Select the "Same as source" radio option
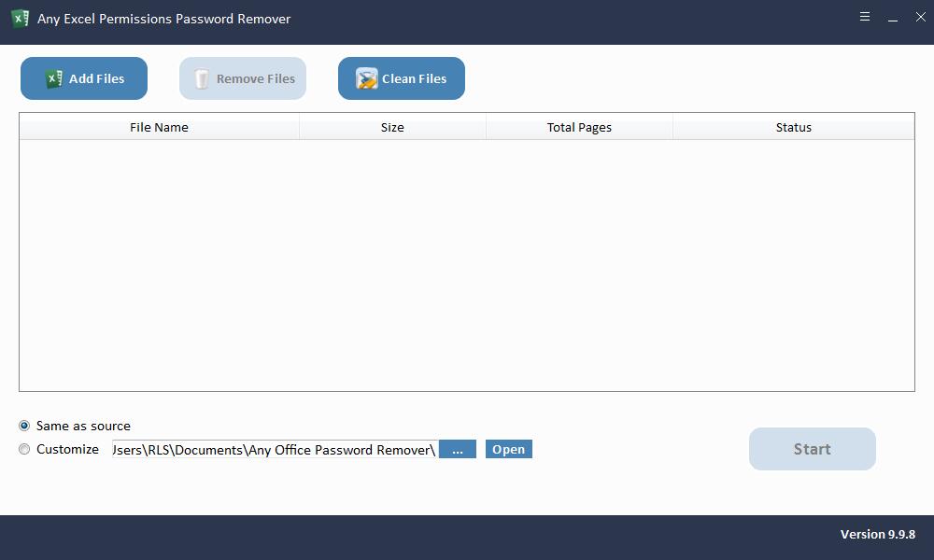Image resolution: width=934 pixels, height=560 pixels. pos(23,426)
